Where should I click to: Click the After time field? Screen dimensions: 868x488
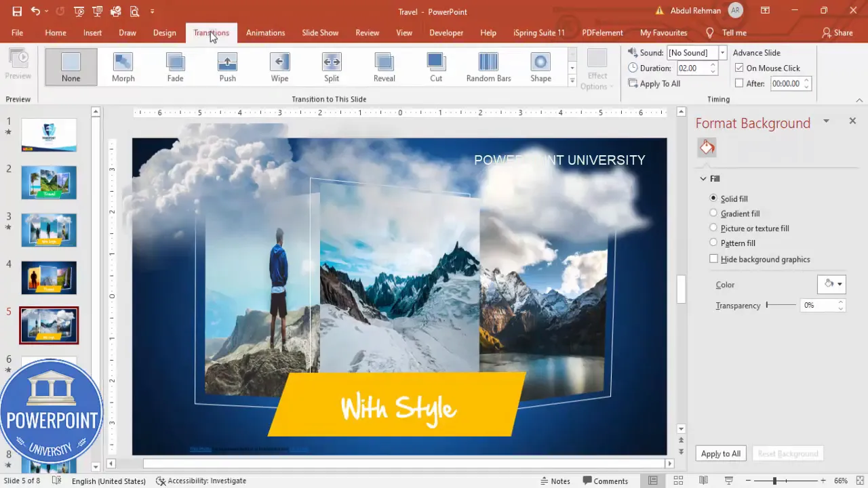click(x=786, y=83)
